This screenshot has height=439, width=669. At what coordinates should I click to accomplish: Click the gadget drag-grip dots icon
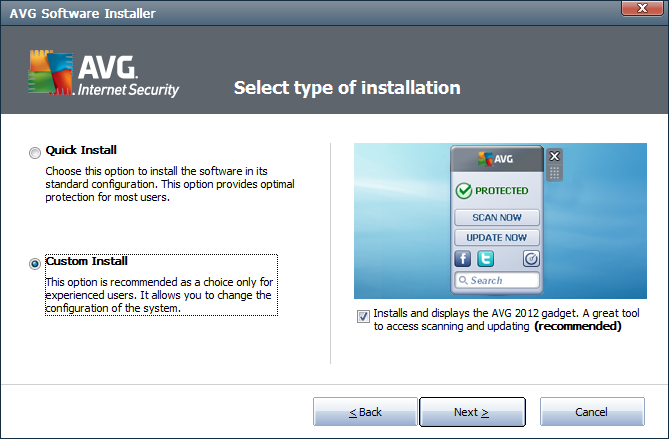tap(554, 173)
